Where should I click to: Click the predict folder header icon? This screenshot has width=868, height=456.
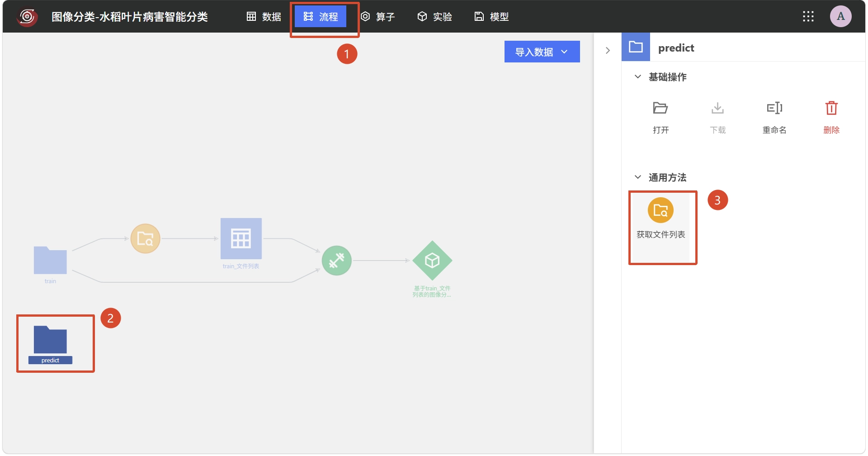636,47
